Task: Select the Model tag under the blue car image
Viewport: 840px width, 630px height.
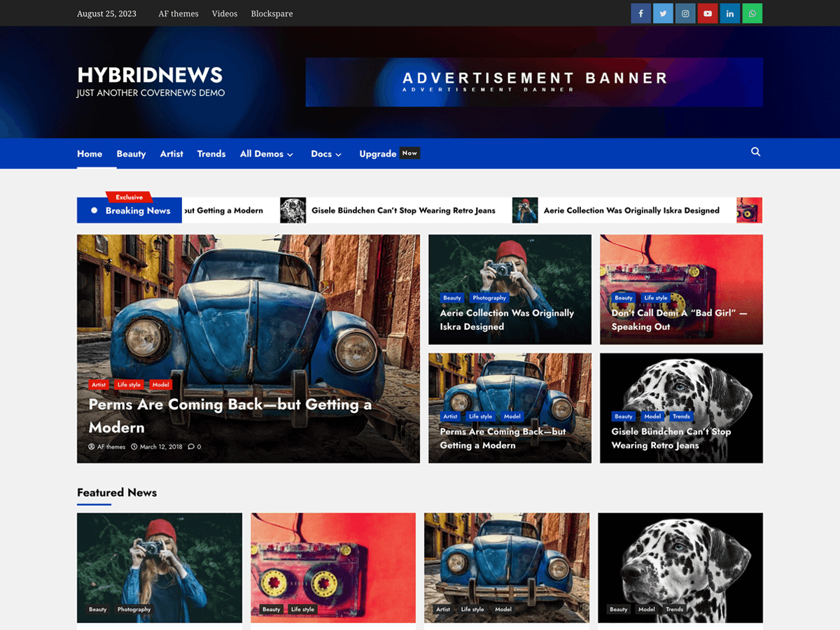Action: [512, 416]
